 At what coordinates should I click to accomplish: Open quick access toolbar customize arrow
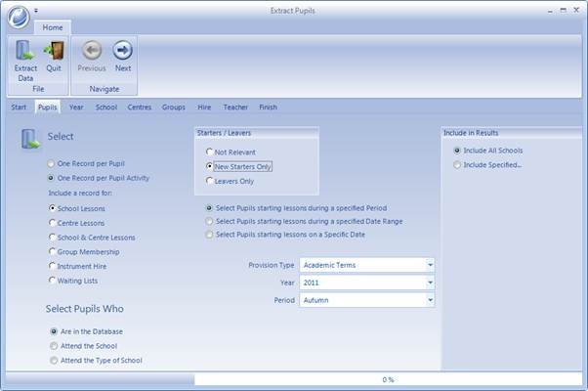[36, 11]
